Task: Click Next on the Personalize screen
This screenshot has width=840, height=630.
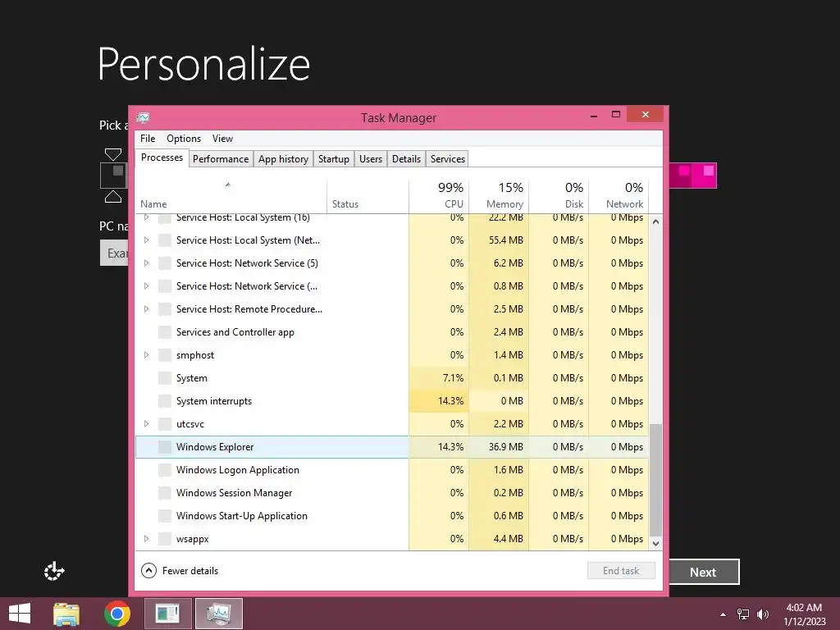Action: (704, 572)
